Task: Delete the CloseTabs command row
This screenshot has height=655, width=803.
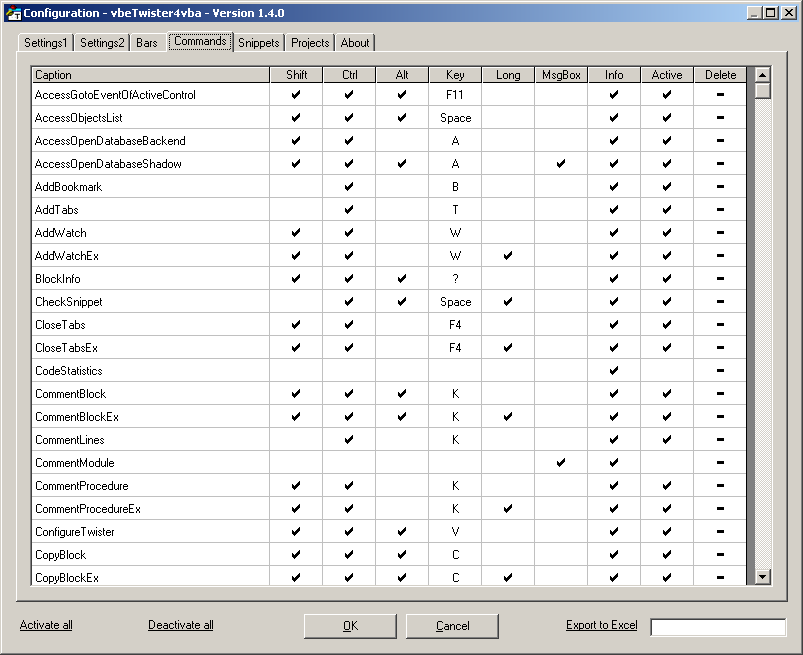Action: [x=720, y=324]
